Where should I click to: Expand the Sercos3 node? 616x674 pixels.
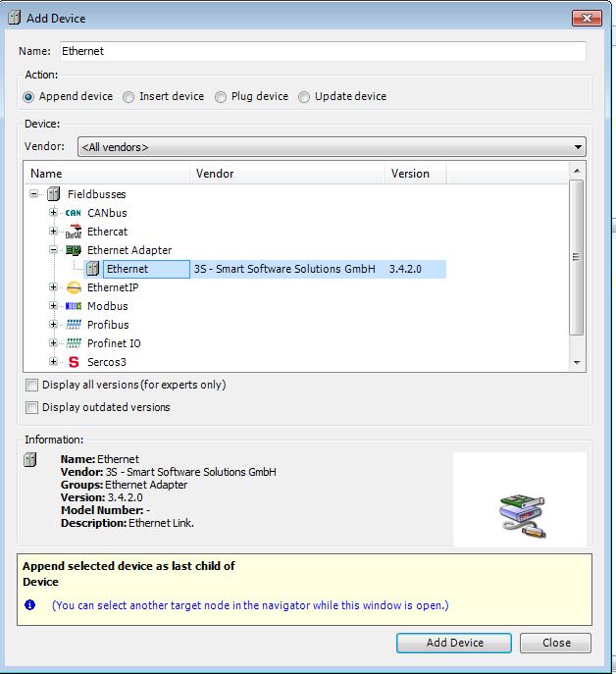pyautogui.click(x=53, y=361)
